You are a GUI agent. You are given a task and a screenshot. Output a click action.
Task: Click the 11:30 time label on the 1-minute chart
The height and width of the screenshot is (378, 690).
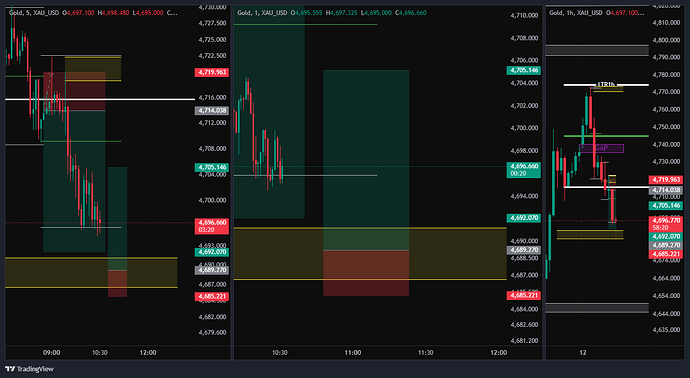(426, 352)
